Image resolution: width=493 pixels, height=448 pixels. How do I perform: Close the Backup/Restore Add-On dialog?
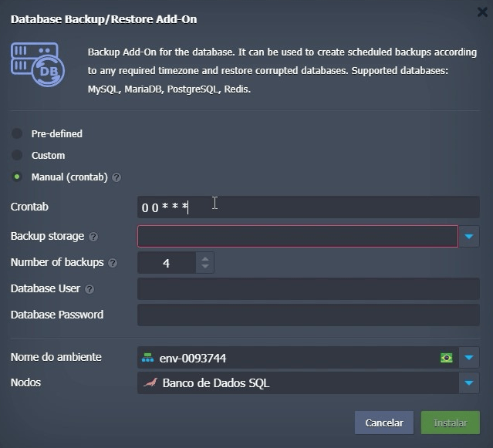pos(483,12)
